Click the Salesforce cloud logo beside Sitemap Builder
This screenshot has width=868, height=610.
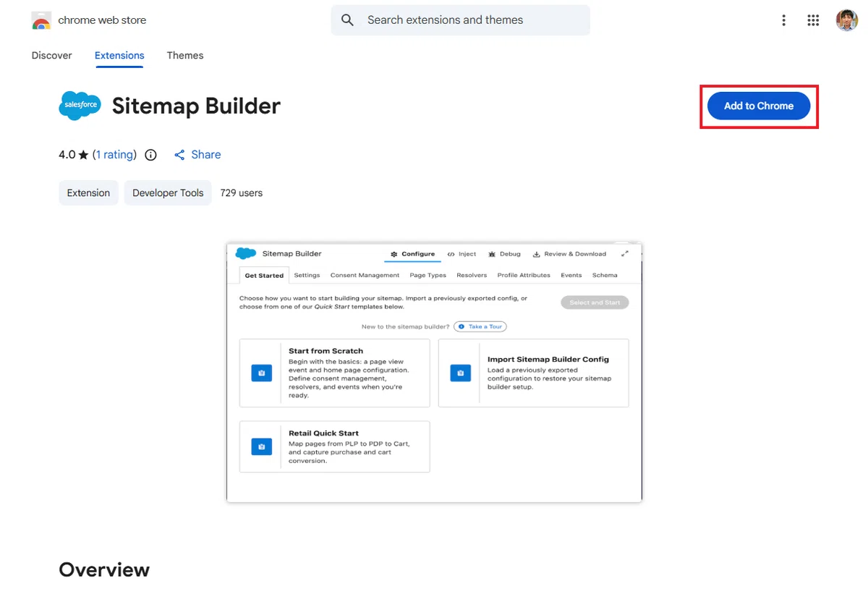80,106
